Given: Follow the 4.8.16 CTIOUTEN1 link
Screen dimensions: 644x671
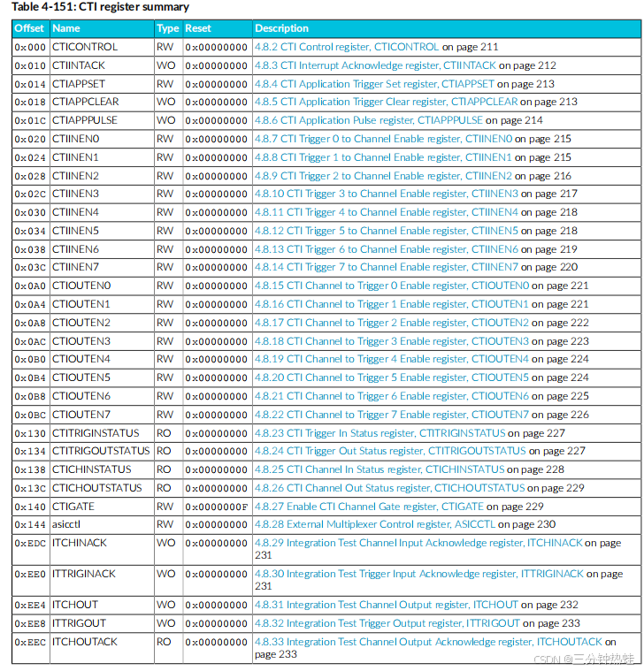Looking at the screenshot, I should tap(392, 304).
